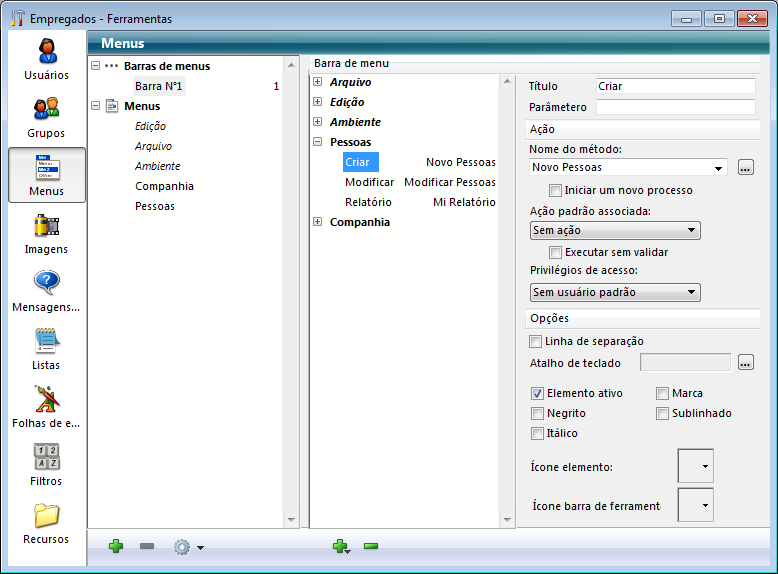Click ellipsis button beside Atalho de teclado

coord(746,363)
